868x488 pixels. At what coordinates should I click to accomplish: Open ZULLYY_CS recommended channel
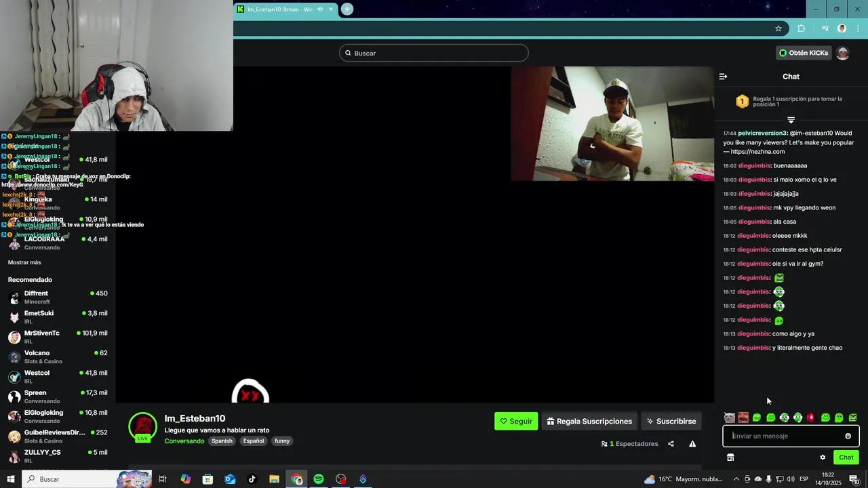coord(58,456)
